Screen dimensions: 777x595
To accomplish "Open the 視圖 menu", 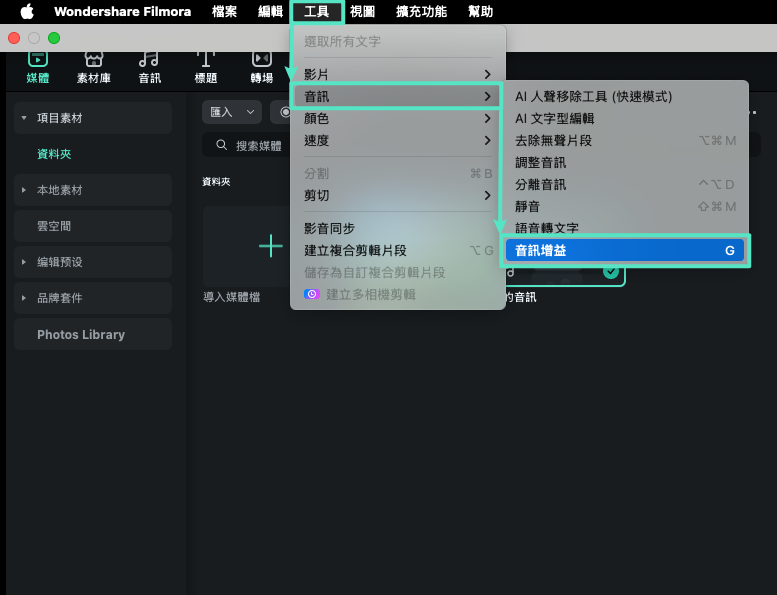I will pos(362,11).
